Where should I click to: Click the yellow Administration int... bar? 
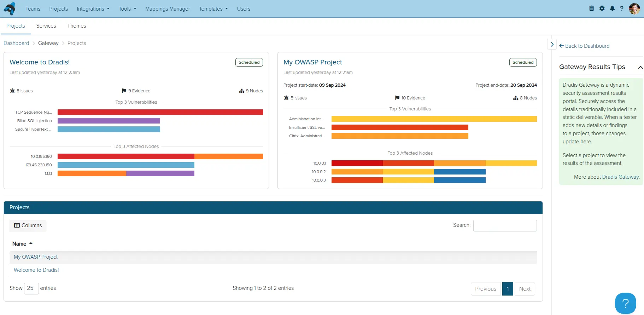pos(434,119)
